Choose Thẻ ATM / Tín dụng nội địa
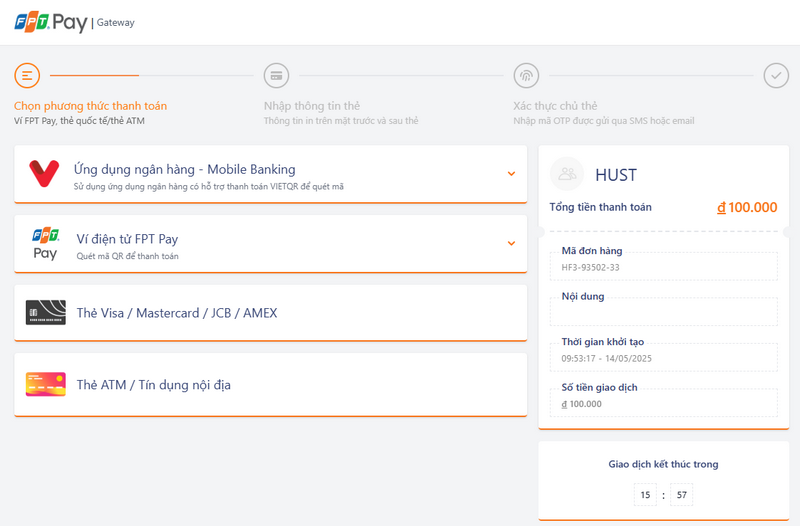This screenshot has width=800, height=526. pos(153,385)
